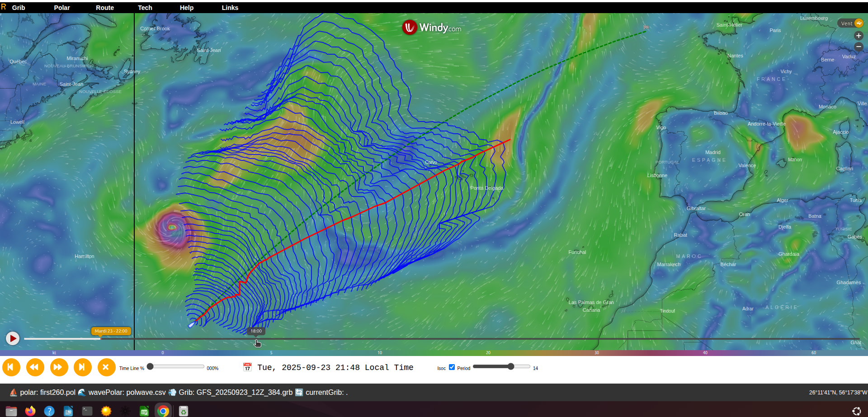Open the Vent wind layer selector

click(851, 23)
